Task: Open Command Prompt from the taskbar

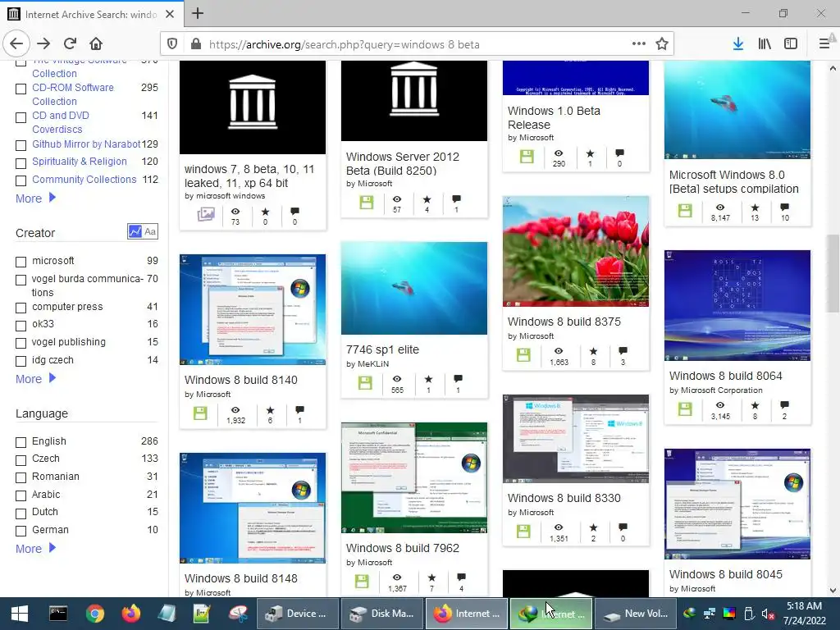Action: 58,614
